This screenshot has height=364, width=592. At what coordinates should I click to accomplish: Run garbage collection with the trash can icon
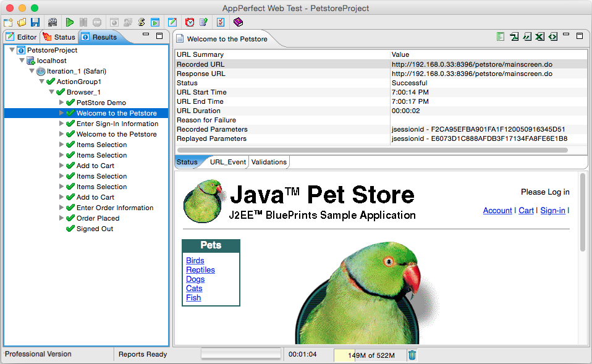(412, 355)
